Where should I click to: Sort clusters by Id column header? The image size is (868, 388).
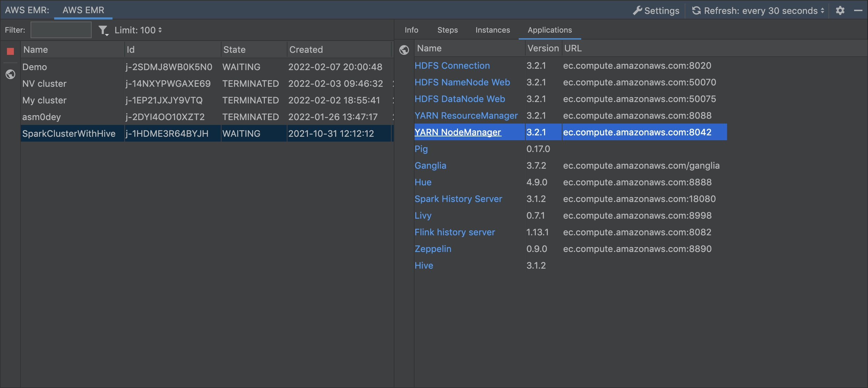173,50
